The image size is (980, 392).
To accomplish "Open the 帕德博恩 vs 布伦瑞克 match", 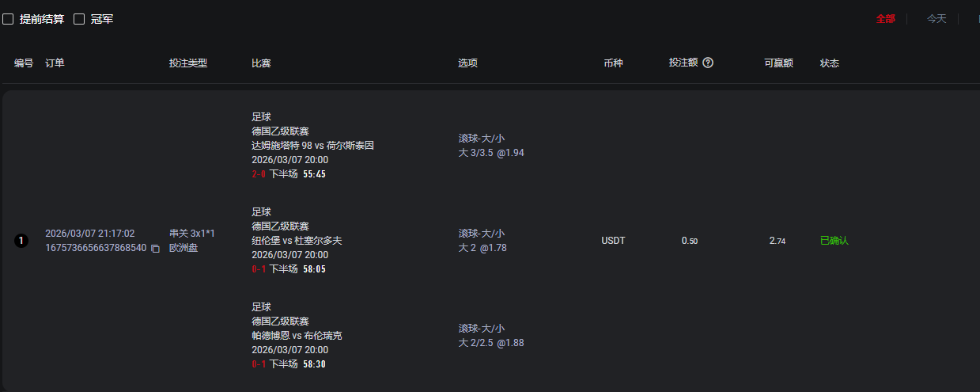I will point(297,336).
